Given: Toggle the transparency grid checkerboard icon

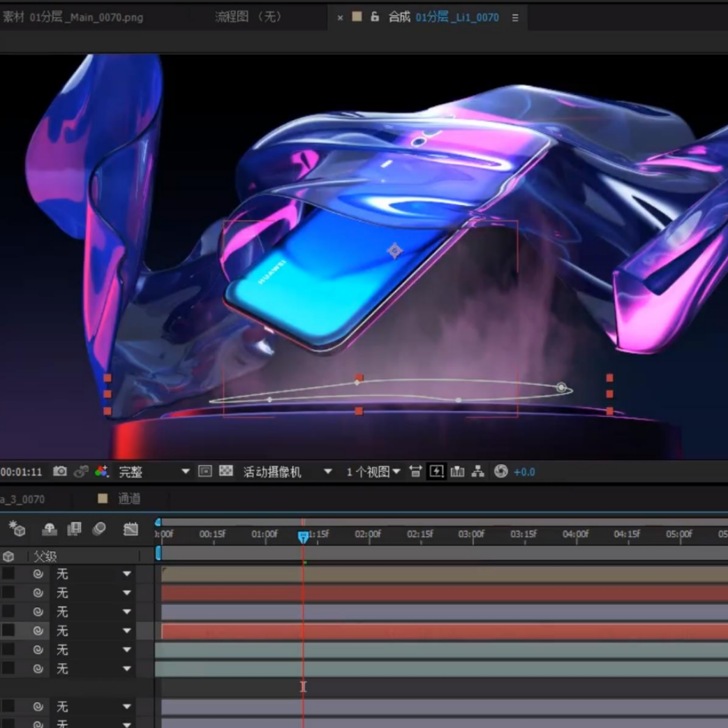Looking at the screenshot, I should point(226,471).
